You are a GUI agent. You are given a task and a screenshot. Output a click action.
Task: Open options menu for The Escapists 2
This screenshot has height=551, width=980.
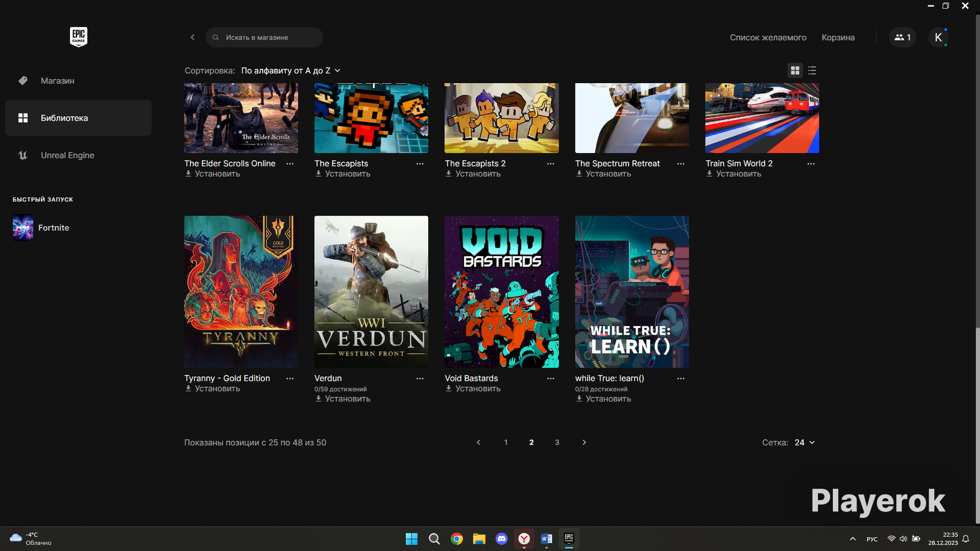551,164
